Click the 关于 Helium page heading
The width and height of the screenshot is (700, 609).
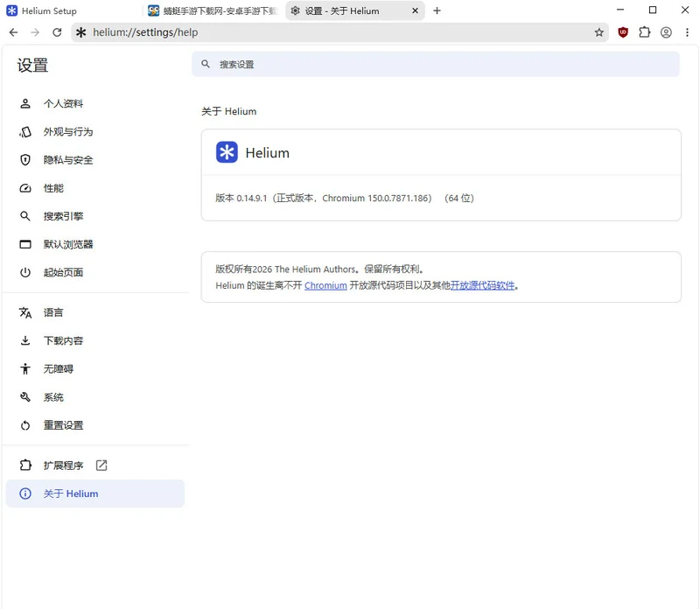point(228,111)
